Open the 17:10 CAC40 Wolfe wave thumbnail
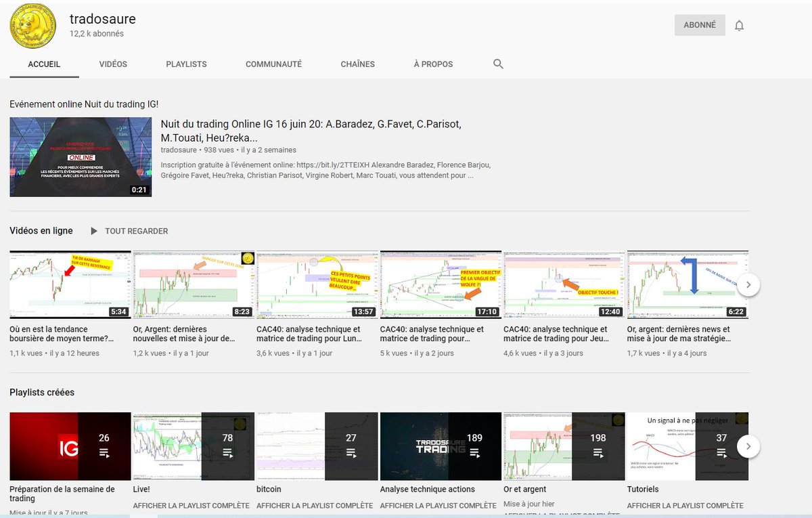812x518 pixels. (x=441, y=284)
